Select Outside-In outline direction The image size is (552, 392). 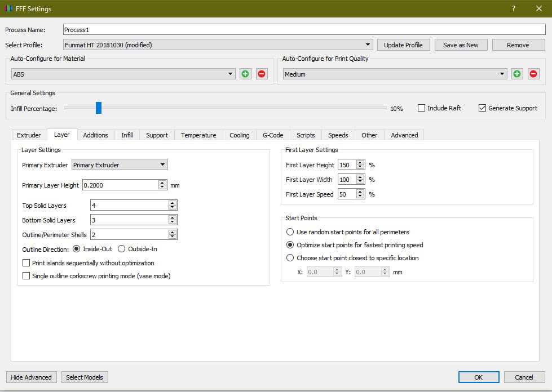[121, 249]
